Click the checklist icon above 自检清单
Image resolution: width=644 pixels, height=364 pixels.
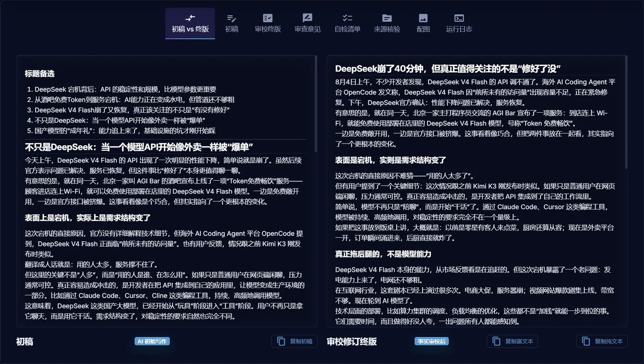(x=347, y=18)
